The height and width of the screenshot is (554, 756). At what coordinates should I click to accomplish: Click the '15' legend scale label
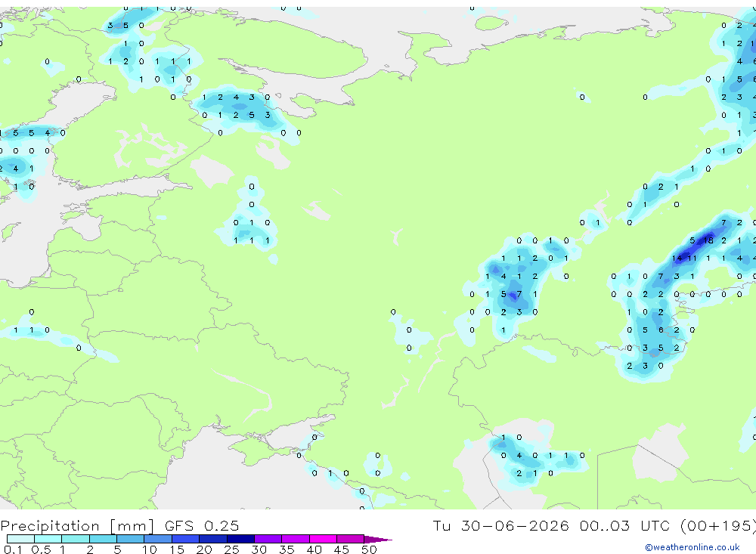176,549
